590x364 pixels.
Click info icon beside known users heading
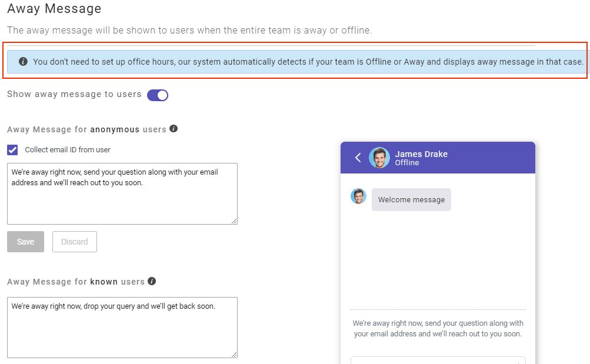pyautogui.click(x=152, y=281)
